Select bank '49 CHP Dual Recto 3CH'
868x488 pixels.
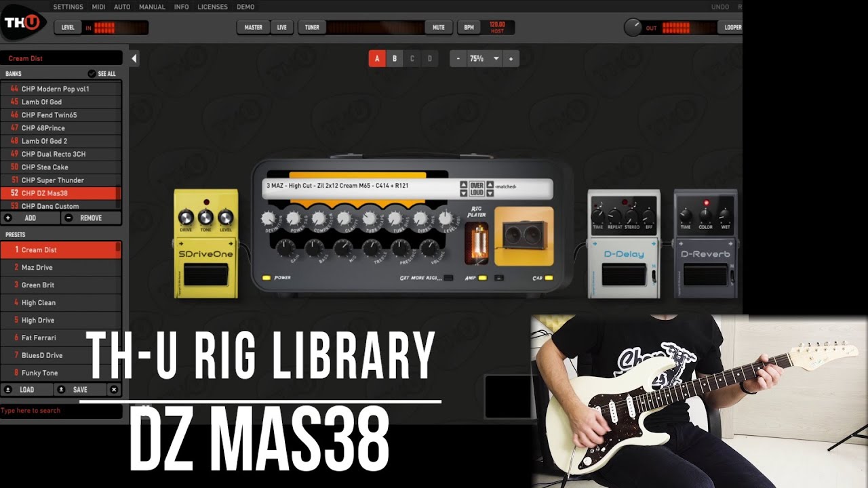coord(60,154)
